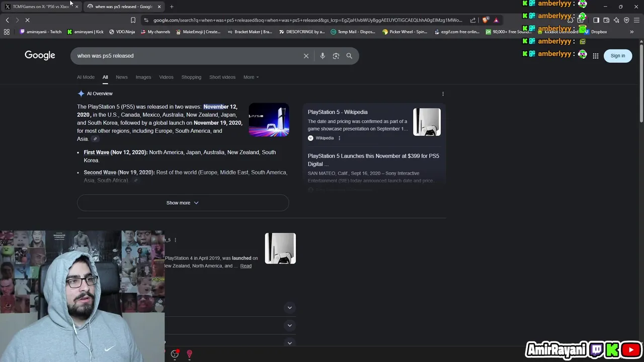Start voice search with microphone icon

[x=323, y=56]
